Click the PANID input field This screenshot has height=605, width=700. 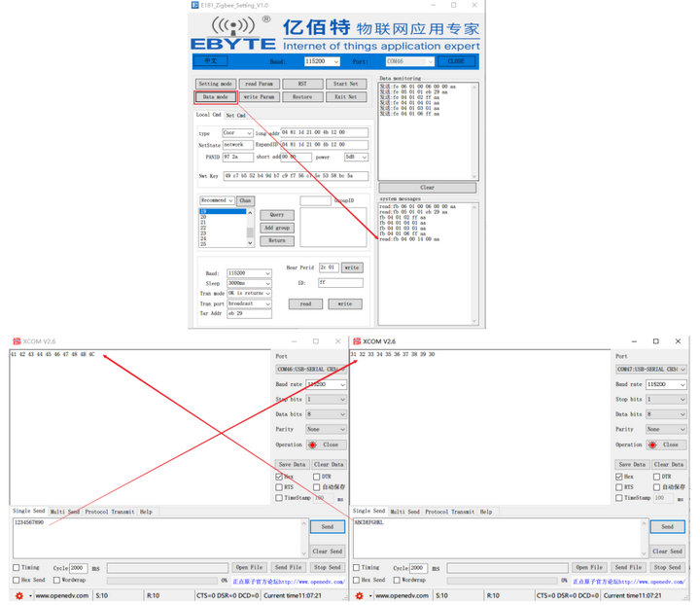click(237, 158)
